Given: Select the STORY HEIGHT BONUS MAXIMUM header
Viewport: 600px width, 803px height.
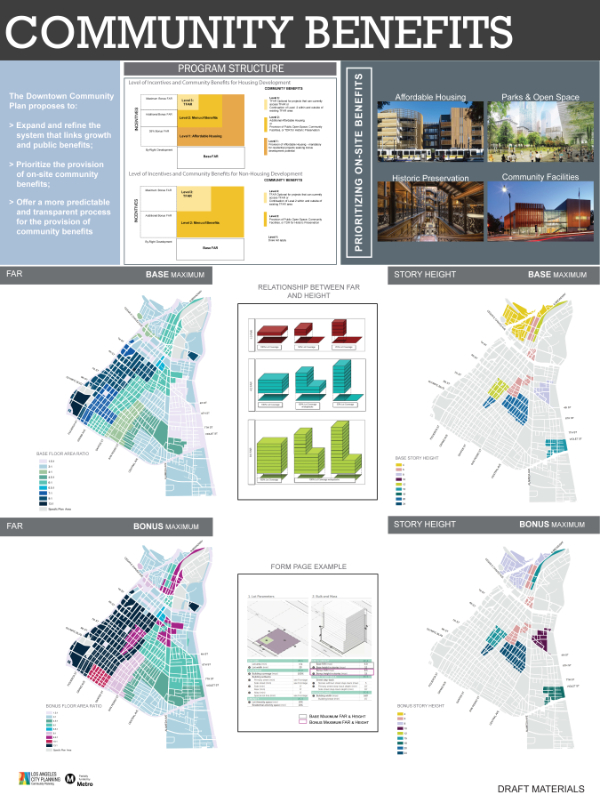Looking at the screenshot, I should tap(494, 525).
